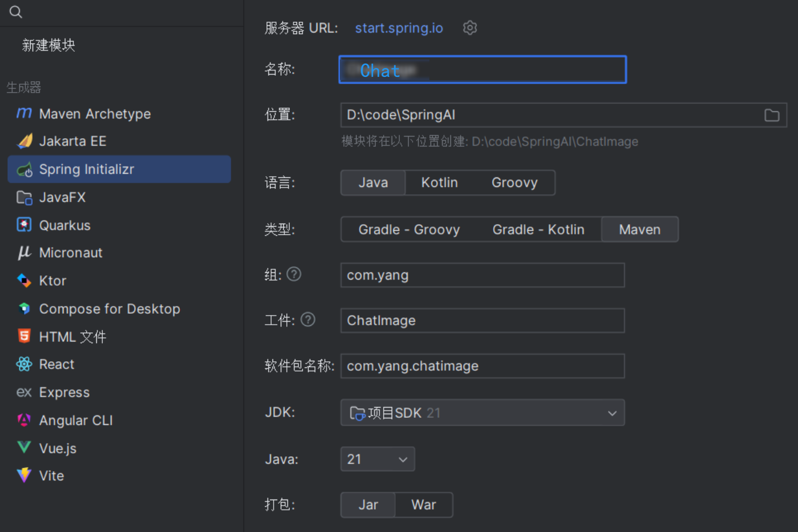Show help for Artifact field
Viewport: 798px width, 532px height.
(x=308, y=320)
